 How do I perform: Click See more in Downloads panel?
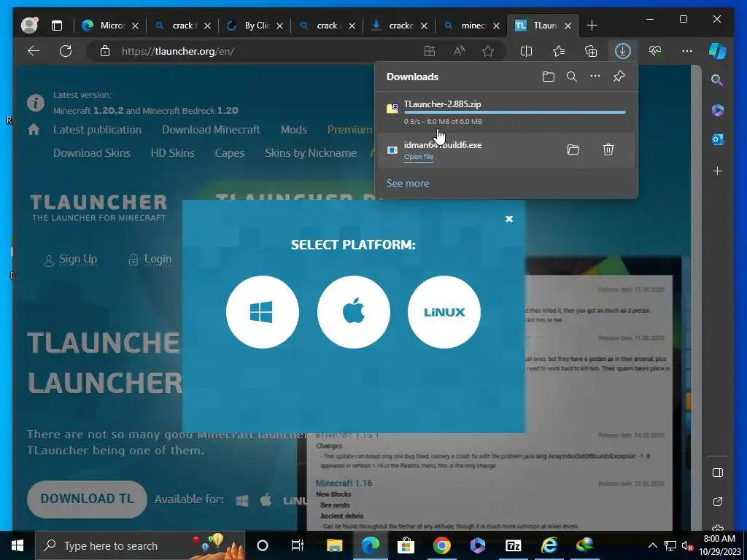point(408,183)
